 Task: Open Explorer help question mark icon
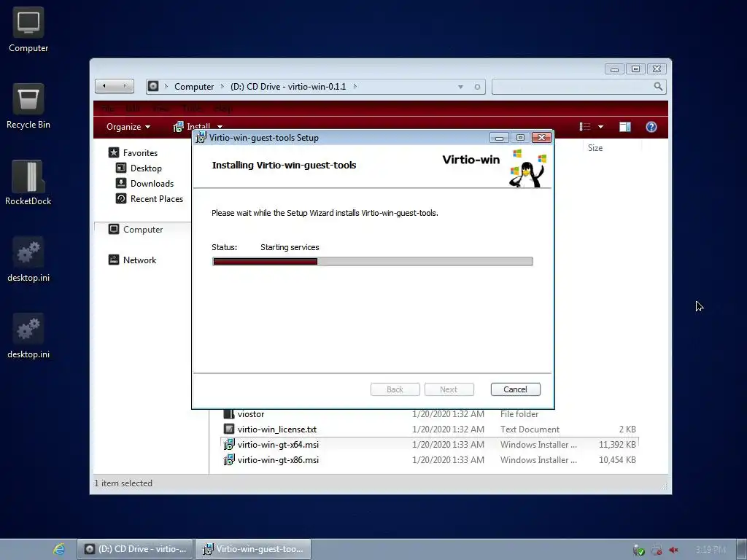point(651,127)
